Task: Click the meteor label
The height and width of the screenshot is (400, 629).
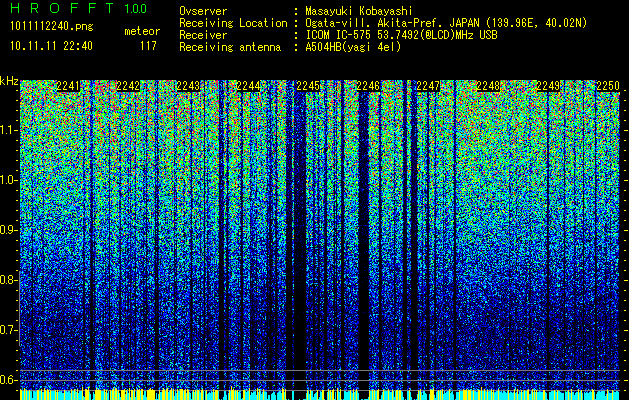Action: pos(142,31)
